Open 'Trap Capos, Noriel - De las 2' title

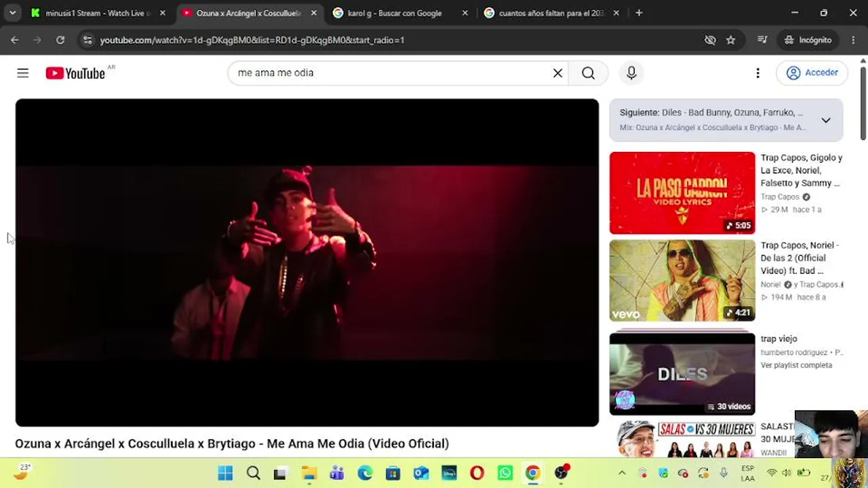(x=800, y=258)
